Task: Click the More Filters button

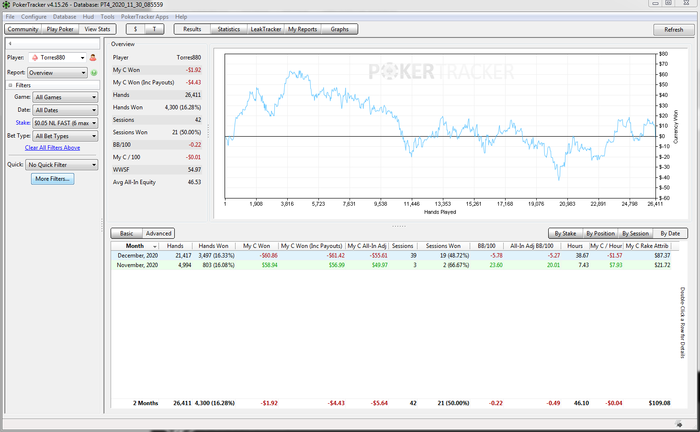Action: tap(53, 179)
